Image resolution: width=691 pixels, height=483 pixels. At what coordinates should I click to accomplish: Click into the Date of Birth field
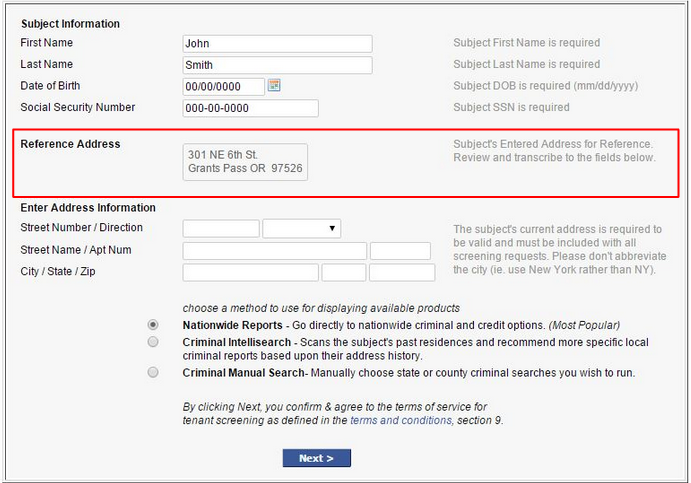tap(223, 87)
